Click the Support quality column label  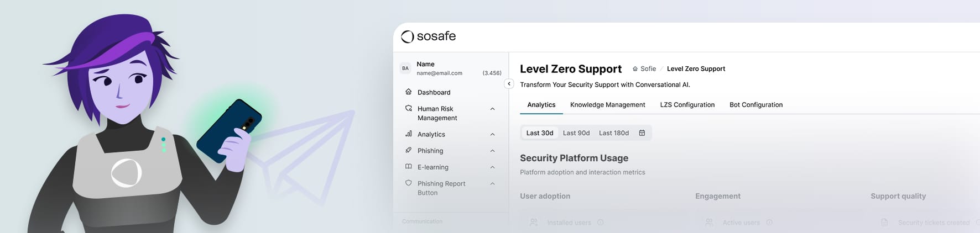point(898,196)
